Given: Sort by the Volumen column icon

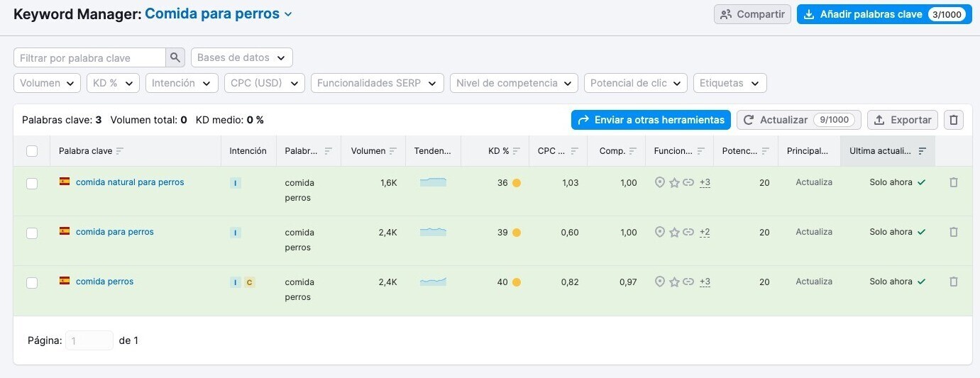Looking at the screenshot, I should tap(392, 151).
